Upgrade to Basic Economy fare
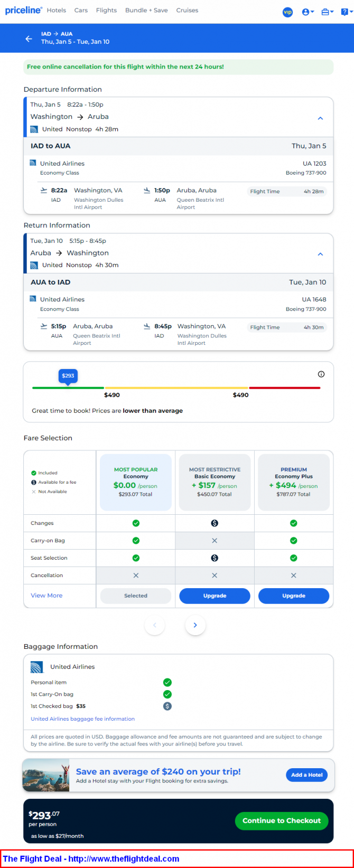The width and height of the screenshot is (354, 868). point(215,596)
